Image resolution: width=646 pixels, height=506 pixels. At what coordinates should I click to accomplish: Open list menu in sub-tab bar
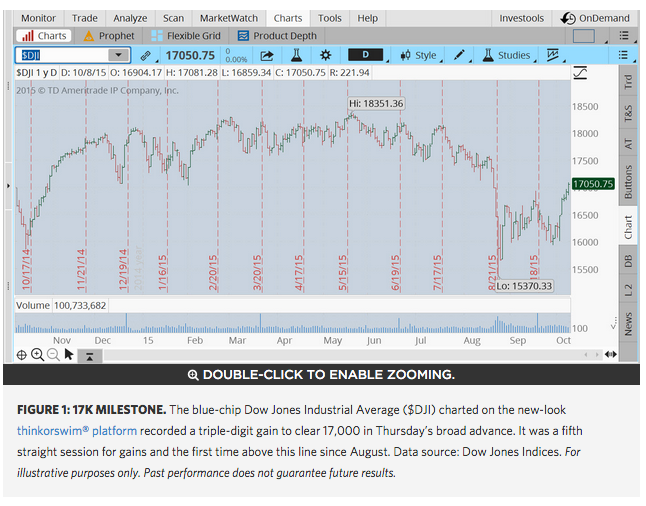click(x=624, y=36)
